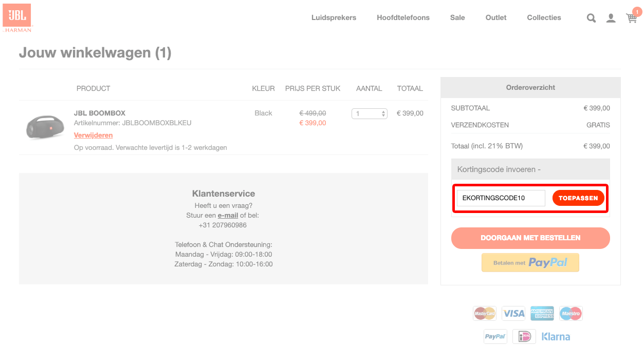Click the GRATIS shipping value
Image resolution: width=644 pixels, height=347 pixels.
tap(598, 125)
